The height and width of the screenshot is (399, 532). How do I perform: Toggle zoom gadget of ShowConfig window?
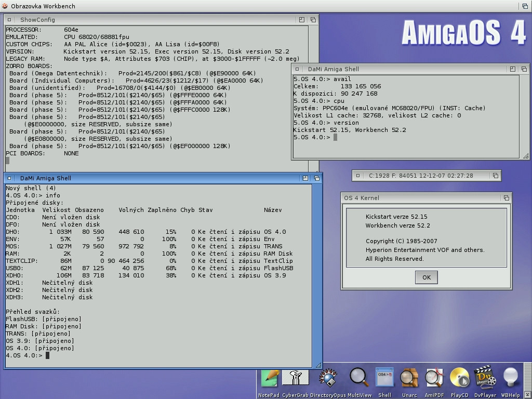pyautogui.click(x=301, y=20)
